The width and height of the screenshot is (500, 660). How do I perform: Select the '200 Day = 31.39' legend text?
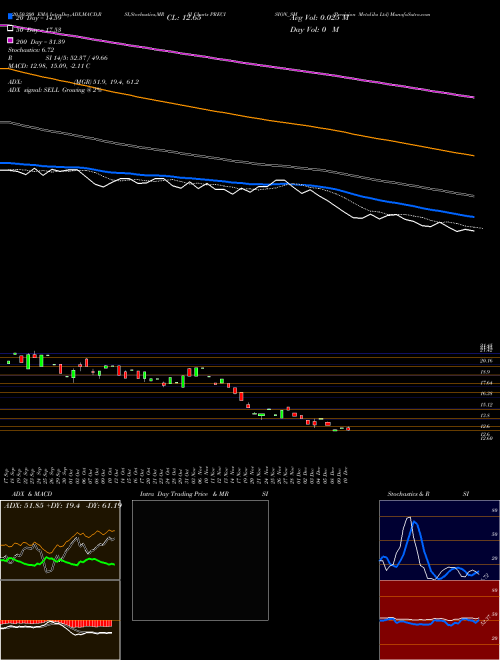tap(40, 42)
